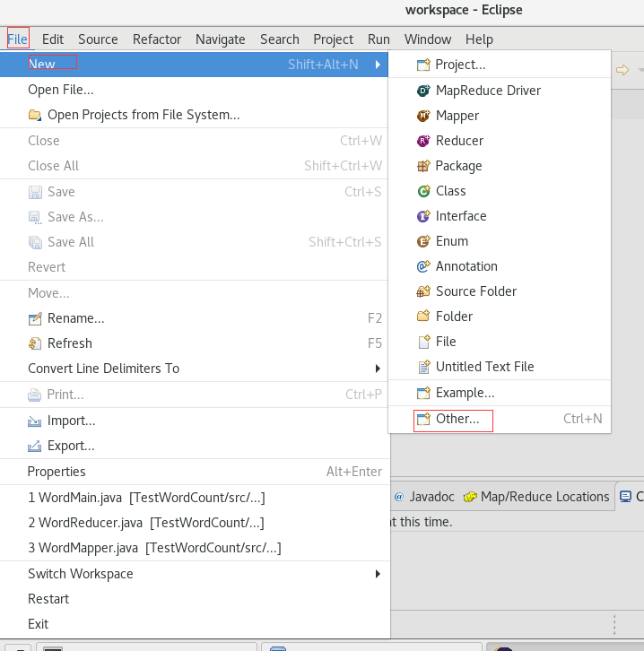This screenshot has width=644, height=651.
Task: Click the Javadoc @ tab icon
Action: pos(399,497)
